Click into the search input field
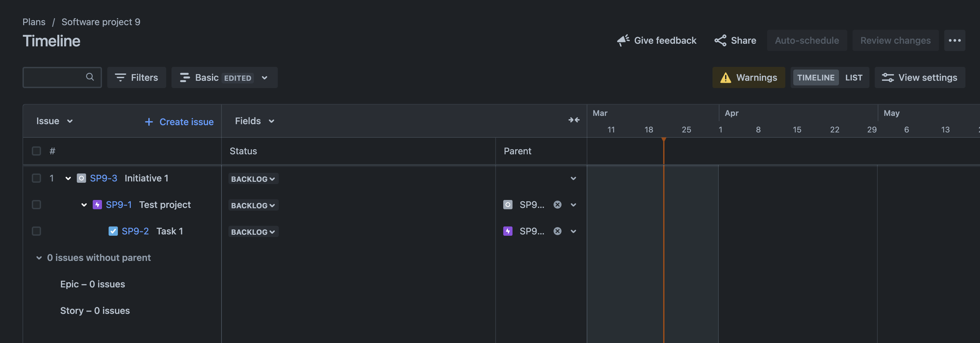Screen dimensions: 980x343 click(x=55, y=77)
